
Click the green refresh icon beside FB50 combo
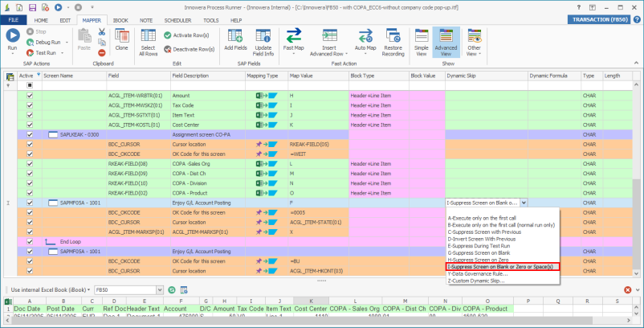pyautogui.click(x=171, y=289)
